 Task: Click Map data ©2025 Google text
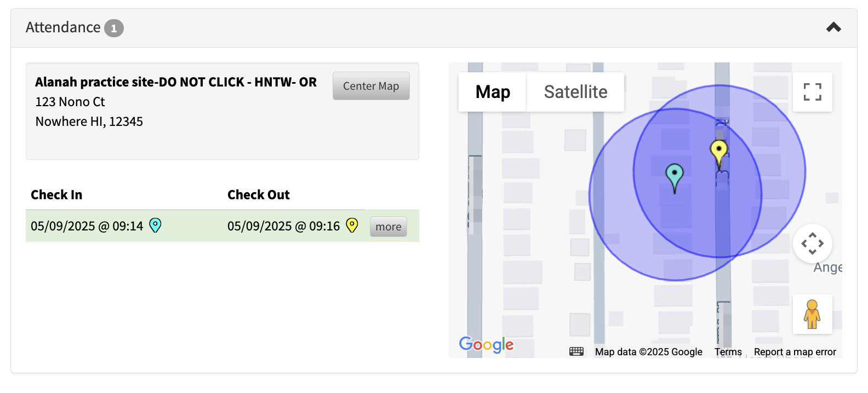click(x=649, y=352)
